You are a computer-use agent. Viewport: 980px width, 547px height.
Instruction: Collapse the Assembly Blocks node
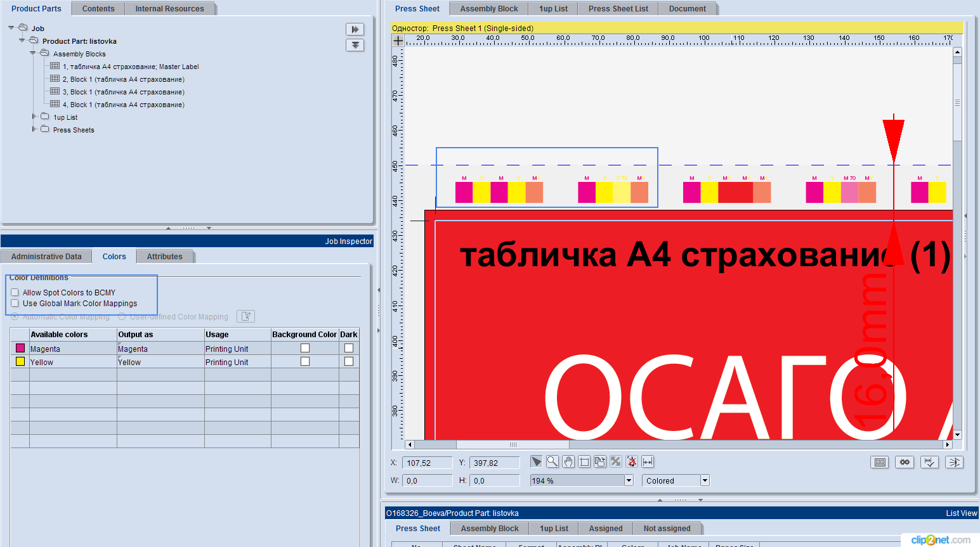pos(33,53)
